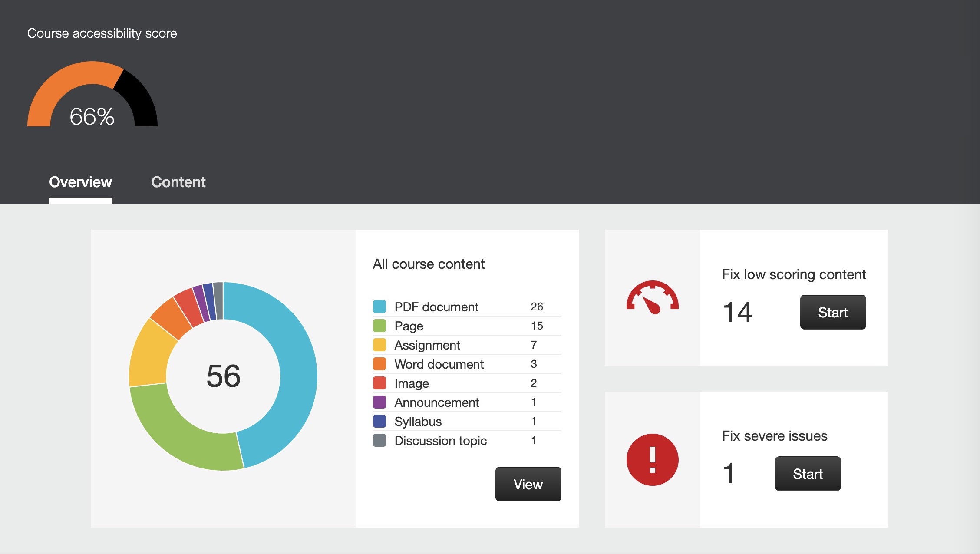The image size is (980, 554).
Task: Start fixing severe issues
Action: (808, 473)
